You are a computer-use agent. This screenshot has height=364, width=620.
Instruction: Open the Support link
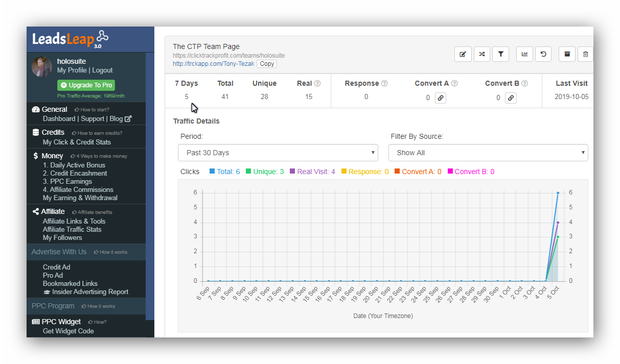[92, 118]
